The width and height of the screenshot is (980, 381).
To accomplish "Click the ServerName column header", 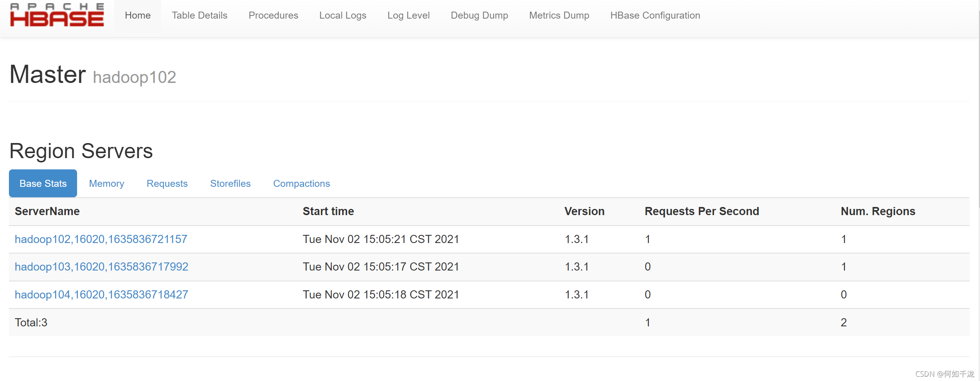I will point(47,211).
